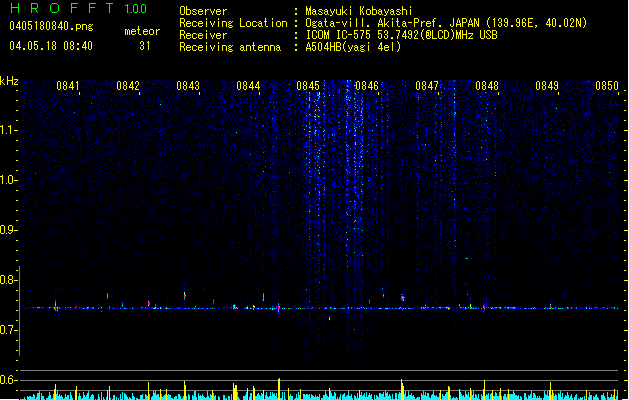
Task: Click the meteor count label
Action: point(142,31)
